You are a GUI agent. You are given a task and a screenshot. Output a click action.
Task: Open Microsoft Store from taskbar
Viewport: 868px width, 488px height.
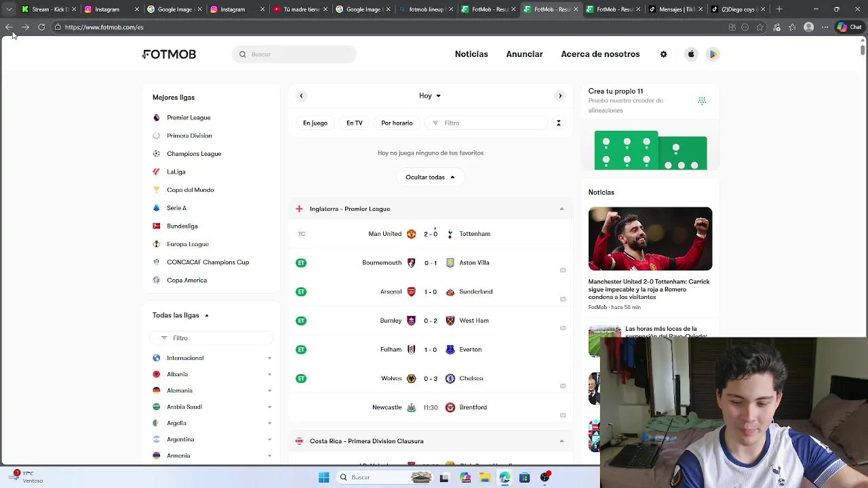524,477
